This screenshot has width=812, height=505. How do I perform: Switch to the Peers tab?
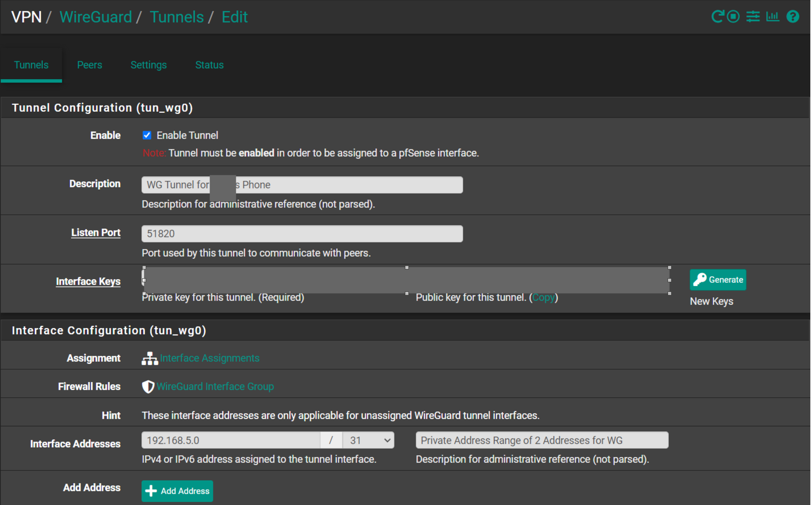click(x=89, y=65)
